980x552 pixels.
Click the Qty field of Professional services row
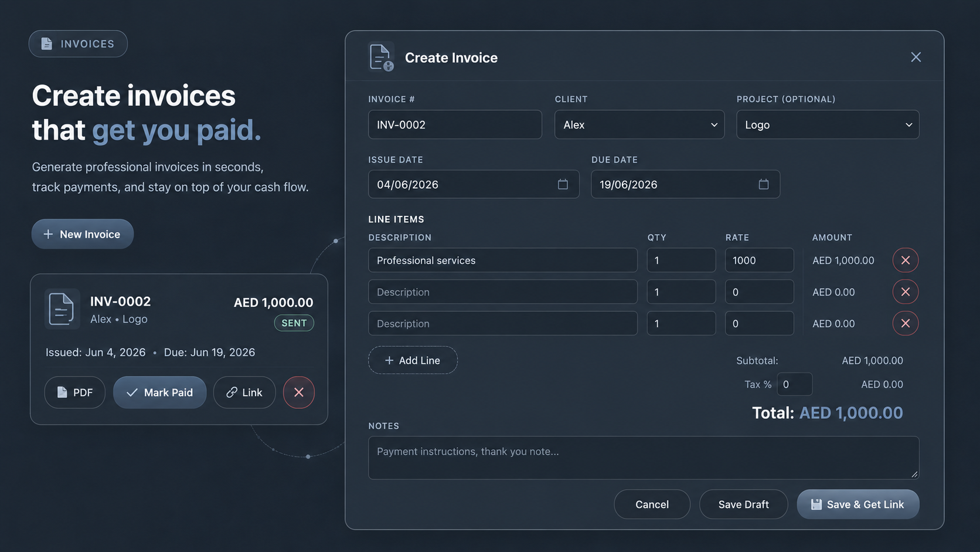(681, 260)
